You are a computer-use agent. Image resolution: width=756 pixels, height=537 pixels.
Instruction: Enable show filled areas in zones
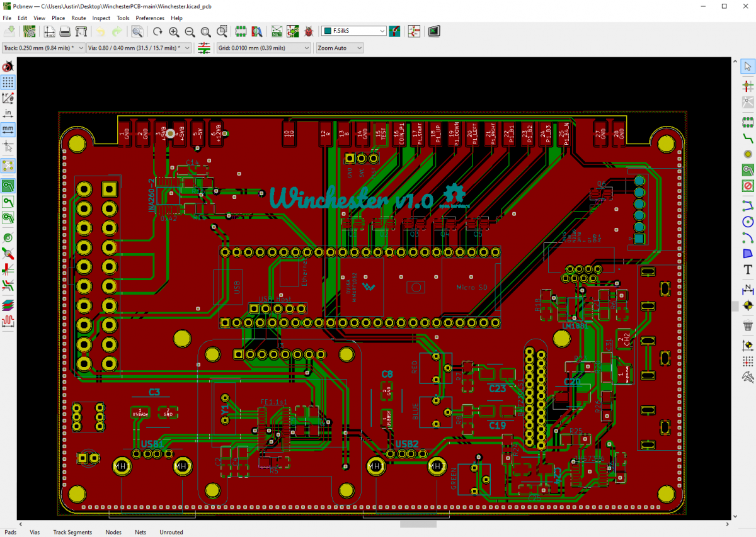[x=8, y=186]
